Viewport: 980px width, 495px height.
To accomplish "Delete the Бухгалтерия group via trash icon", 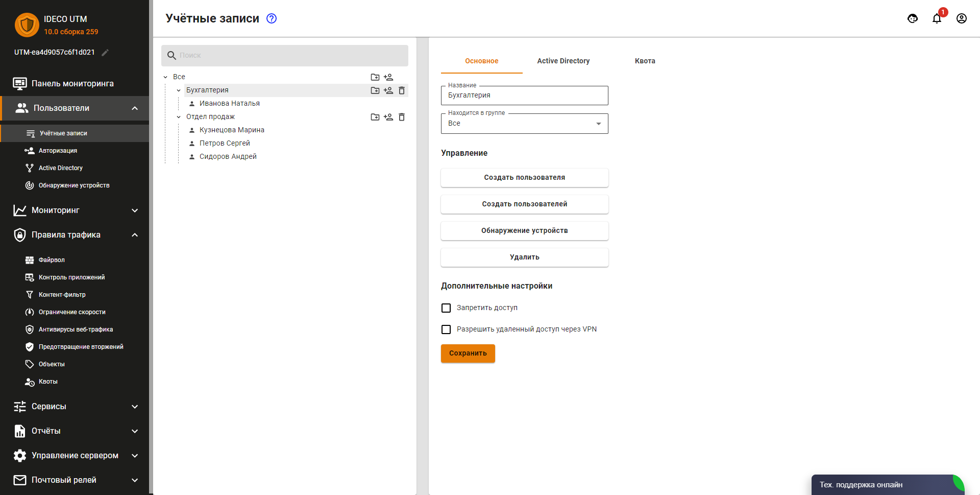I will 402,90.
